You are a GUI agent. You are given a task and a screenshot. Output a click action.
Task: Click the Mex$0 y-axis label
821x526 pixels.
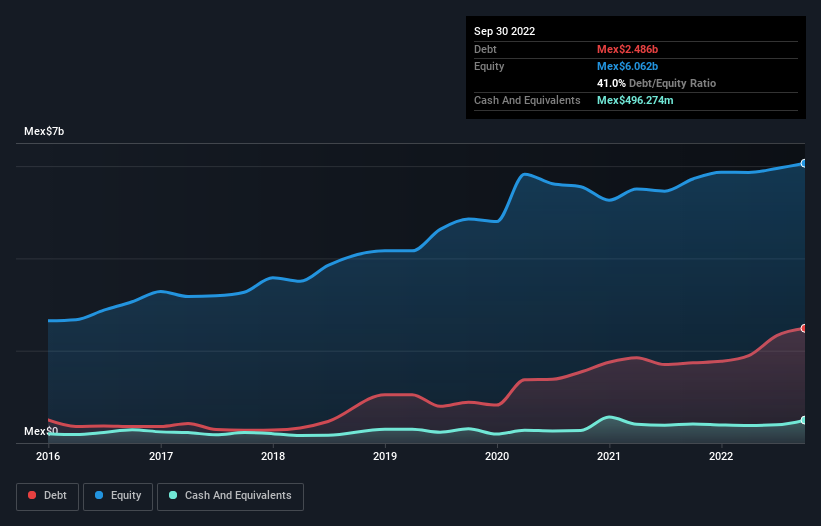[41, 431]
